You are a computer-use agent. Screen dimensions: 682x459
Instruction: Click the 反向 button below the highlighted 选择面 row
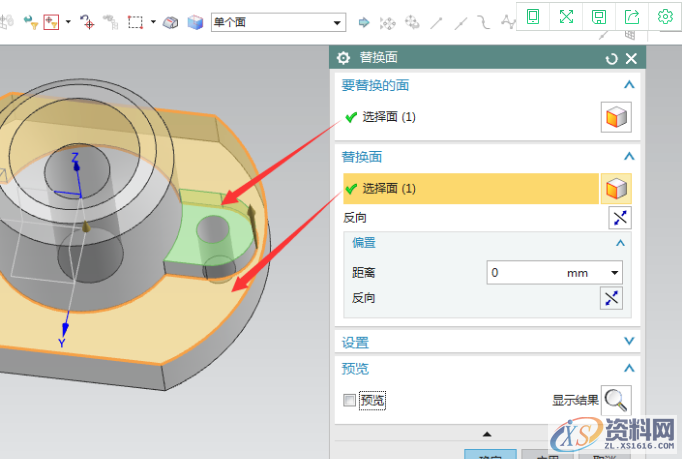620,218
